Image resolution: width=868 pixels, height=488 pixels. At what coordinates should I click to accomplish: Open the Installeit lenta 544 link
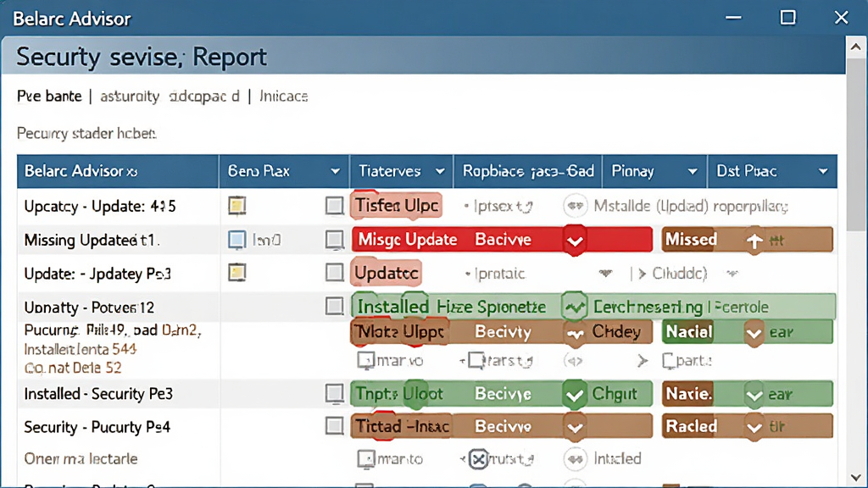coord(81,349)
